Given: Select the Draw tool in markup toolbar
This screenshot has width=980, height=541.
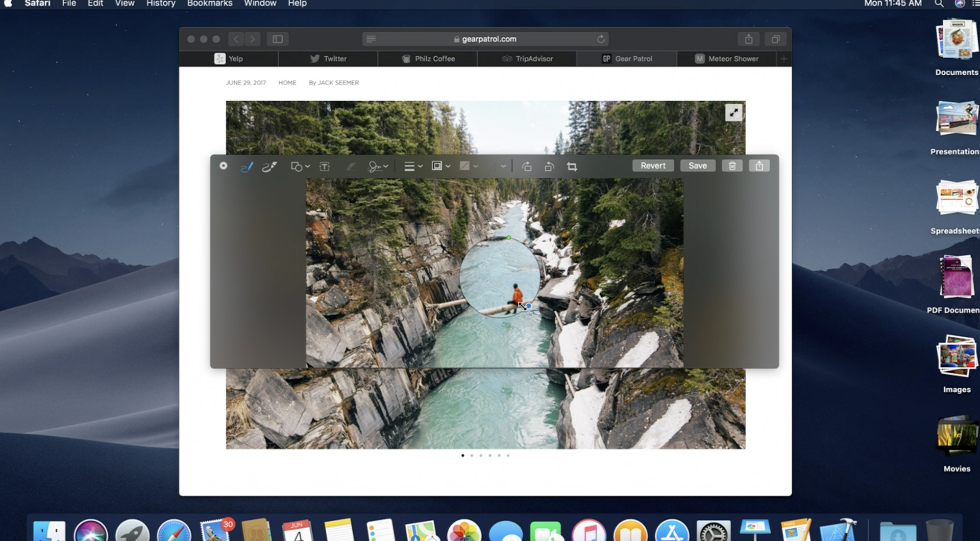Looking at the screenshot, I should pos(269,166).
